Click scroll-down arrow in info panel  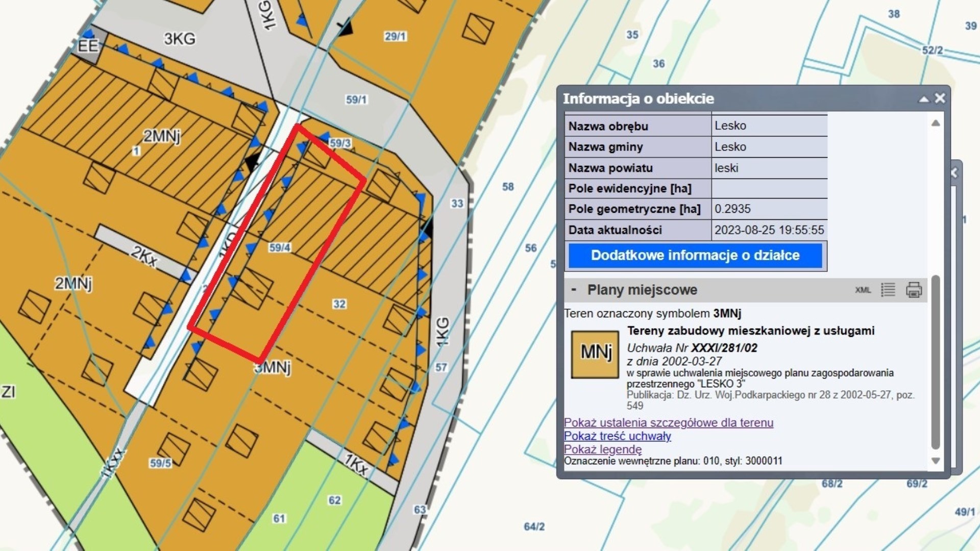pyautogui.click(x=935, y=460)
